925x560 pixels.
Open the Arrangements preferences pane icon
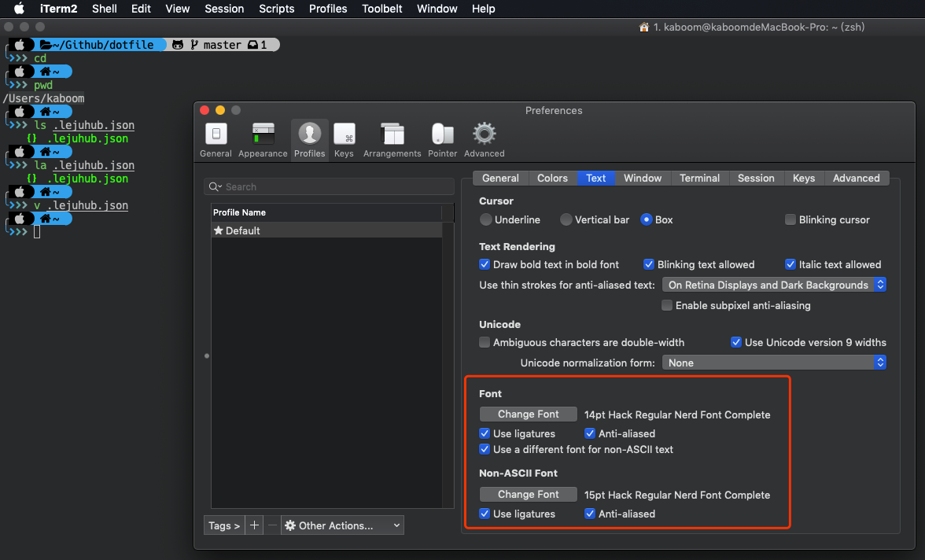tap(392, 134)
